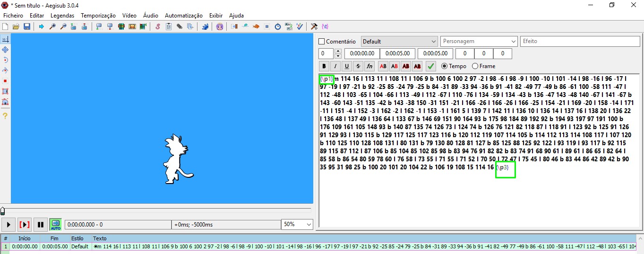This screenshot has height=254, width=644.
Task: Click the font name fn button
Action: point(369,66)
